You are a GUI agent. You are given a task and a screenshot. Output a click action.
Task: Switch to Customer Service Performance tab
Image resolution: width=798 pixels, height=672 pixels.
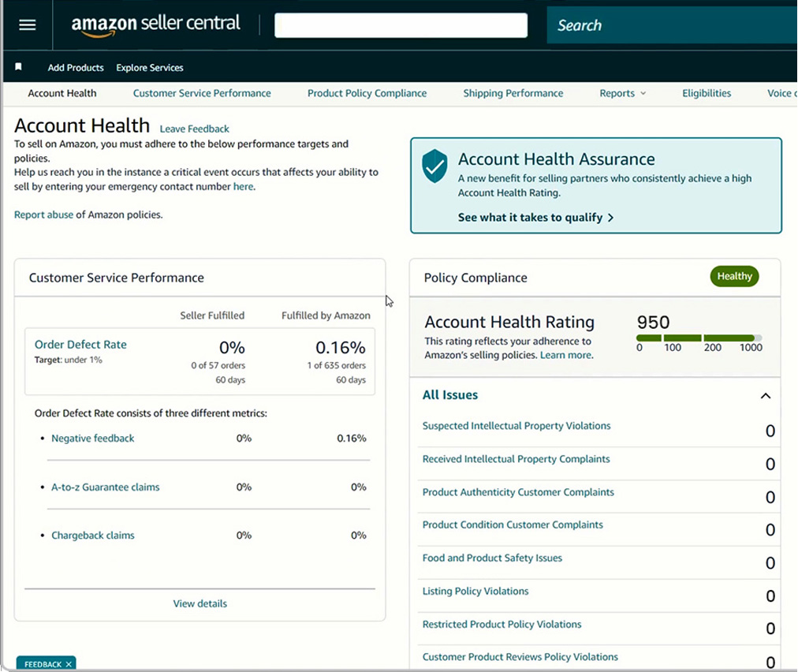click(202, 93)
